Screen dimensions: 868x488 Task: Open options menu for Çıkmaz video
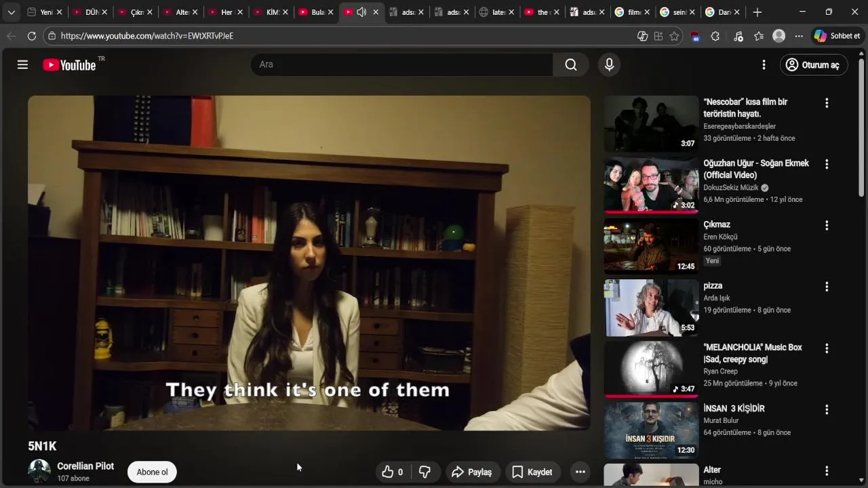(827, 225)
